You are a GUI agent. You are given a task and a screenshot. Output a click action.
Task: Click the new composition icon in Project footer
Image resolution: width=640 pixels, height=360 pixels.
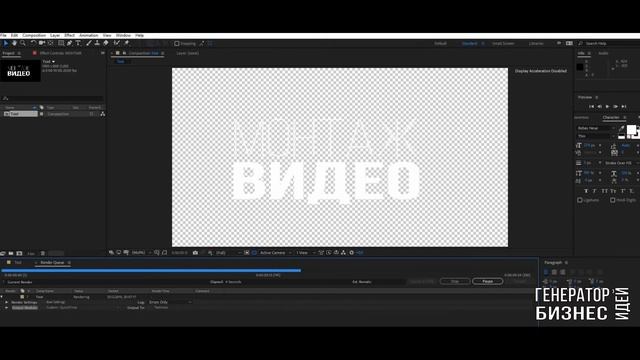pyautogui.click(x=19, y=253)
